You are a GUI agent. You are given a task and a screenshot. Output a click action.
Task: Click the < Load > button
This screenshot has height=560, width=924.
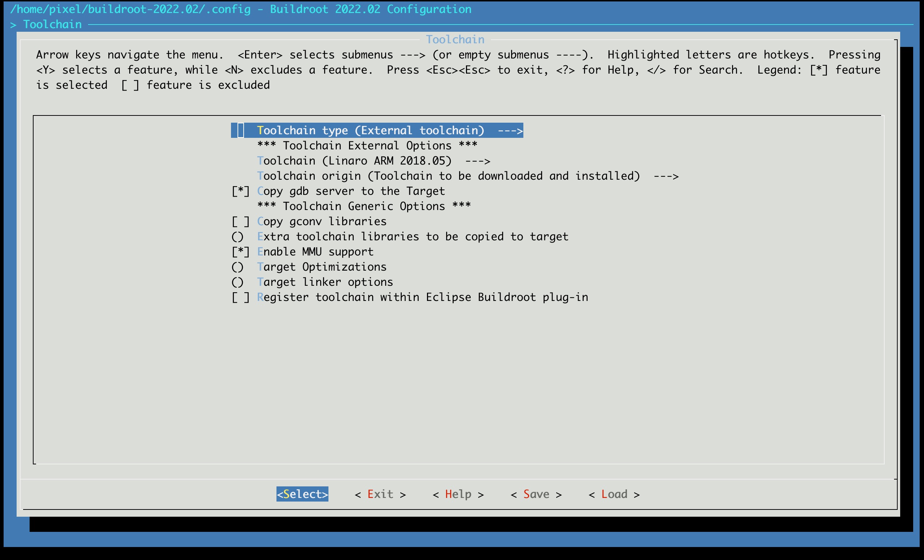(x=614, y=494)
